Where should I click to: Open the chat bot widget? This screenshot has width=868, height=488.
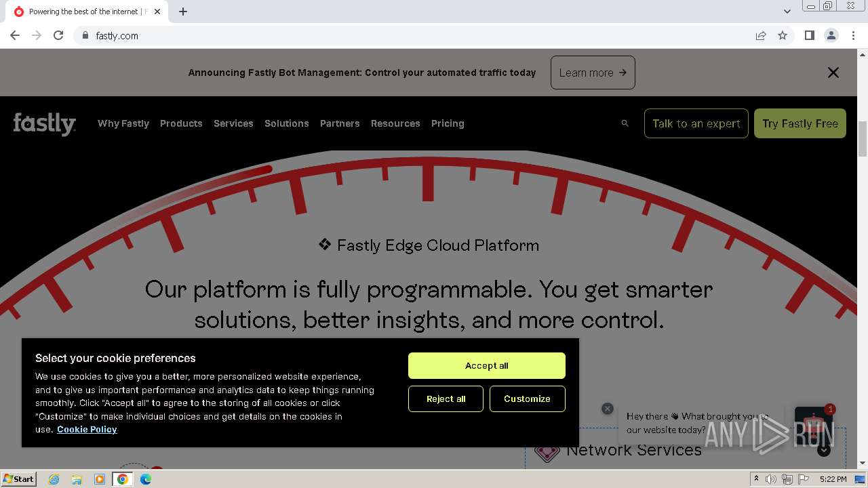pos(813,426)
